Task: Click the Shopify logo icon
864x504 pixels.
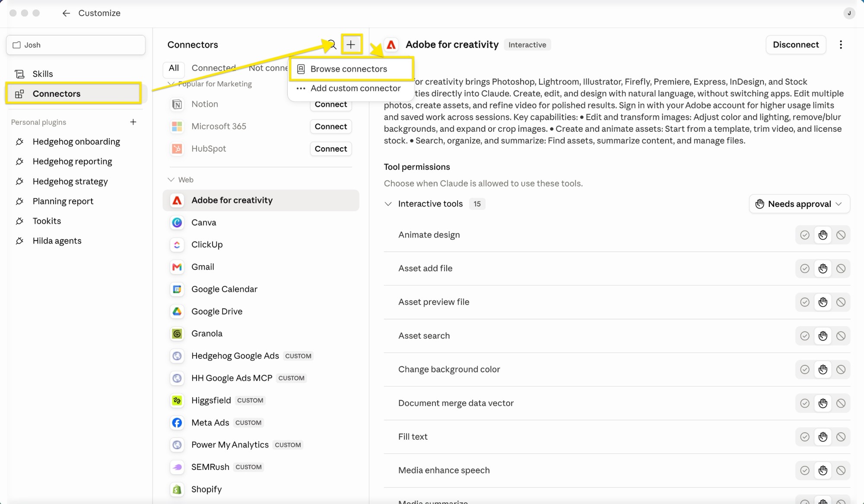Action: tap(177, 489)
